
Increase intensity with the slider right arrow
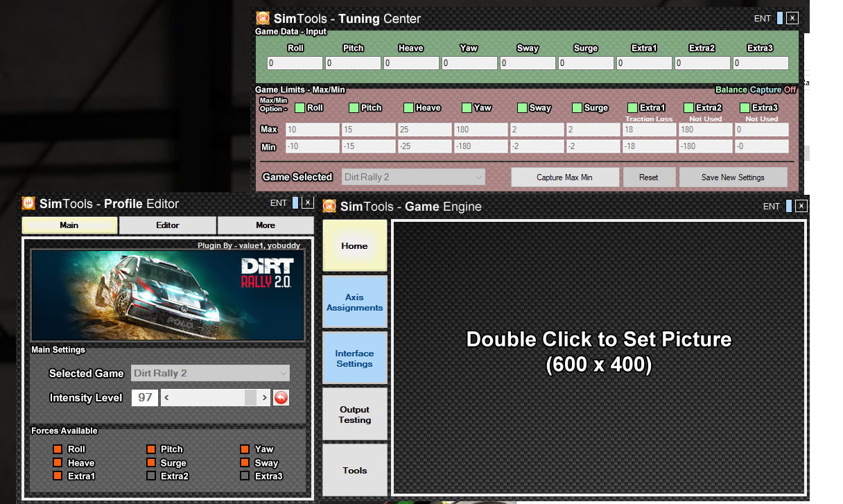264,398
